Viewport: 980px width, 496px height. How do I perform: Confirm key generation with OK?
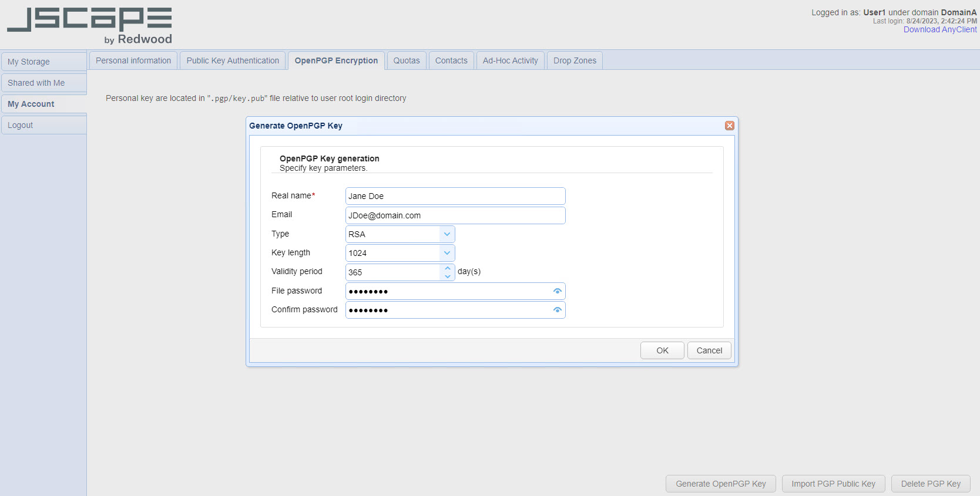point(662,350)
